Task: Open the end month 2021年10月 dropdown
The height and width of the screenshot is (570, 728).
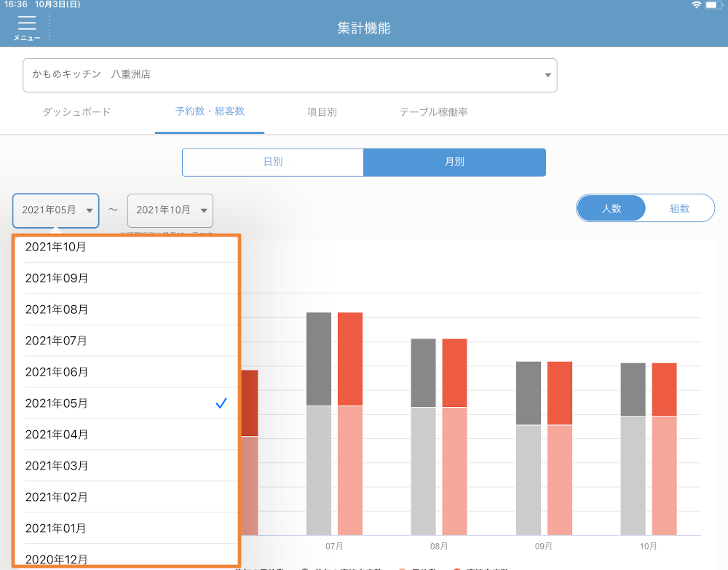Action: click(170, 210)
